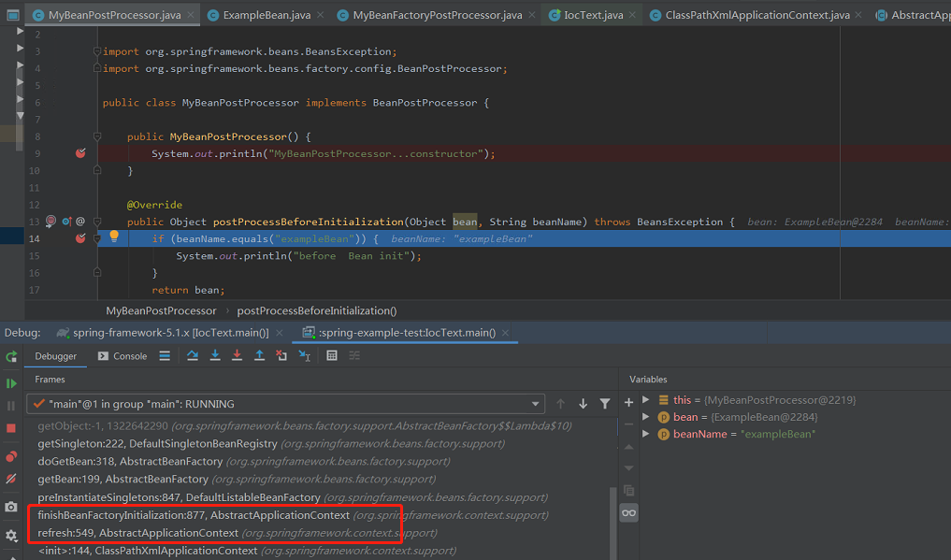Collapse the if-block fold on line 14
Image resolution: width=951 pixels, height=560 pixels.
coord(97,238)
